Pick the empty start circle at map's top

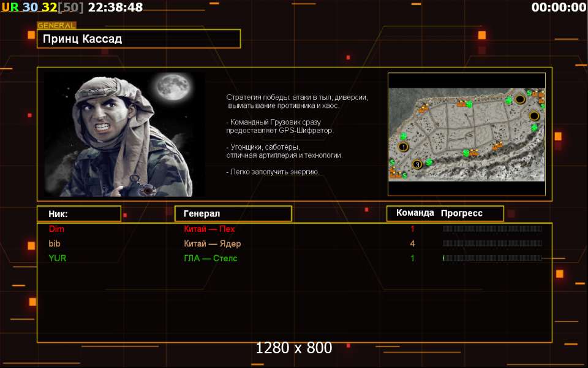pos(520,99)
